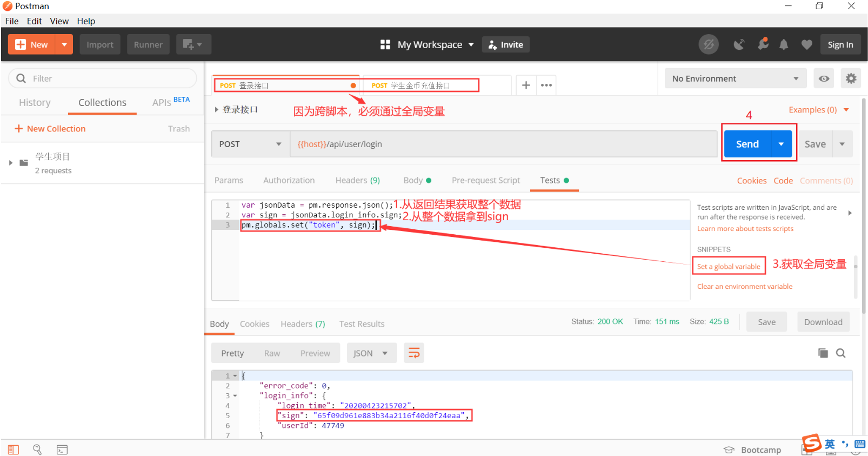Open the Postman Console icon in status bar
868x456 pixels.
62,450
